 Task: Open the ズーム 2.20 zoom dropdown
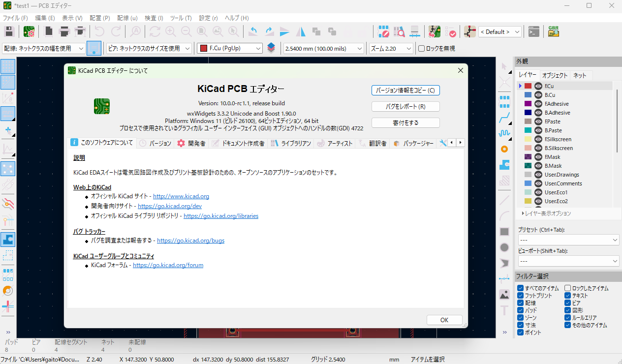point(391,48)
